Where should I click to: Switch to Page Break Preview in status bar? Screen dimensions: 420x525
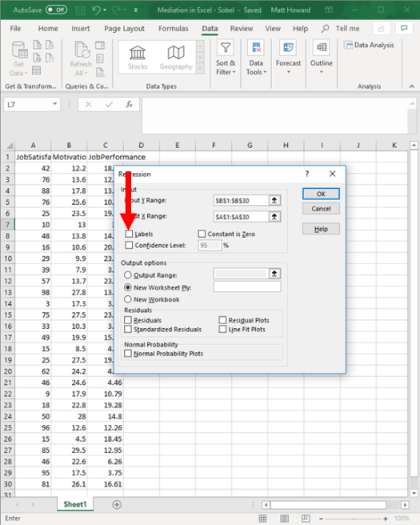(x=306, y=519)
